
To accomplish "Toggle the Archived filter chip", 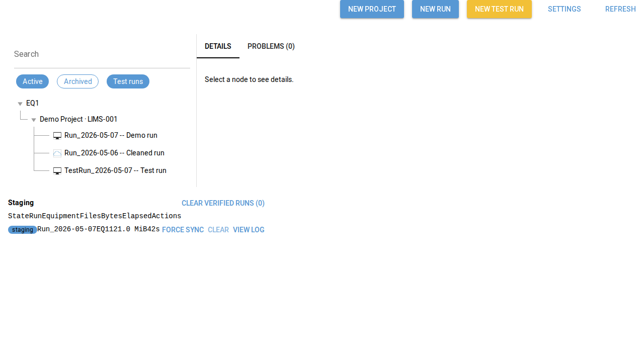I will click(77, 81).
